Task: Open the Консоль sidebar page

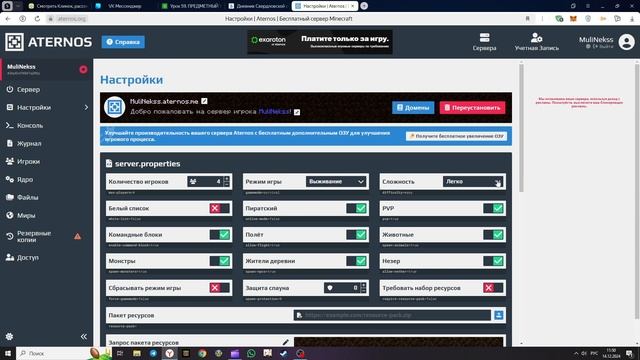Action: click(x=24, y=125)
